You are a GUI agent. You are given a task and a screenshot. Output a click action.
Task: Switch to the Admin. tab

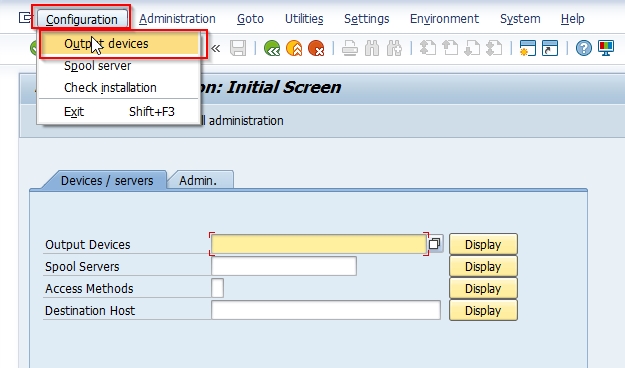tap(198, 181)
